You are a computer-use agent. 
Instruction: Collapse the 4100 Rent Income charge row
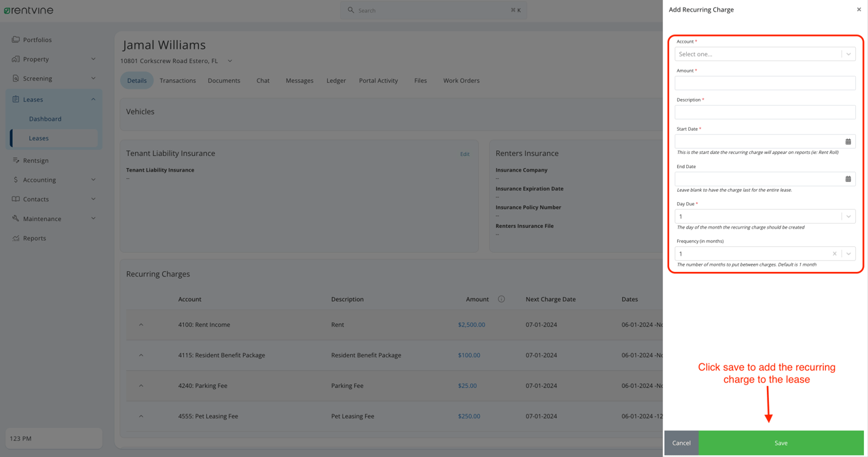tap(140, 324)
